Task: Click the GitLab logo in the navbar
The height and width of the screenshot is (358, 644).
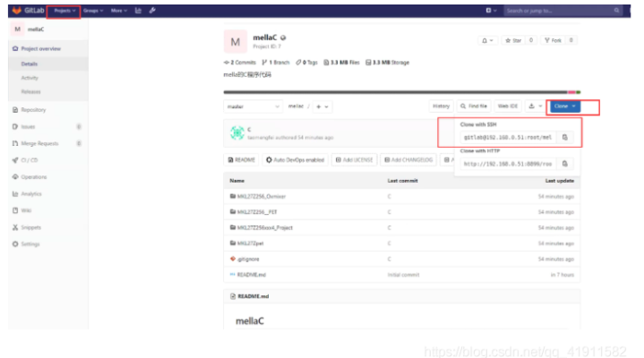Action: [28, 10]
